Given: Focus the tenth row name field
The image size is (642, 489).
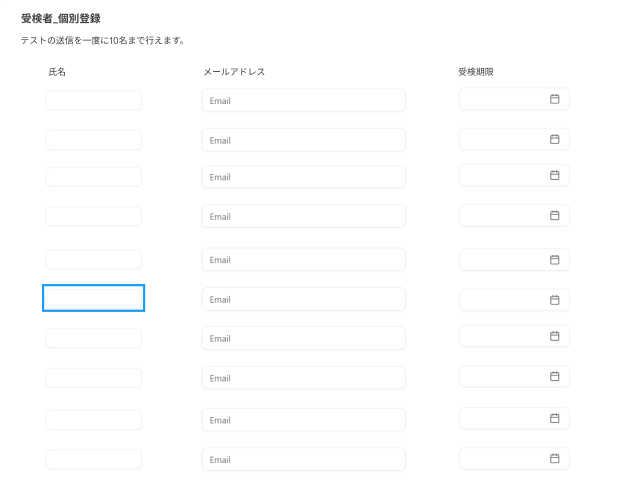Looking at the screenshot, I should tap(93, 459).
